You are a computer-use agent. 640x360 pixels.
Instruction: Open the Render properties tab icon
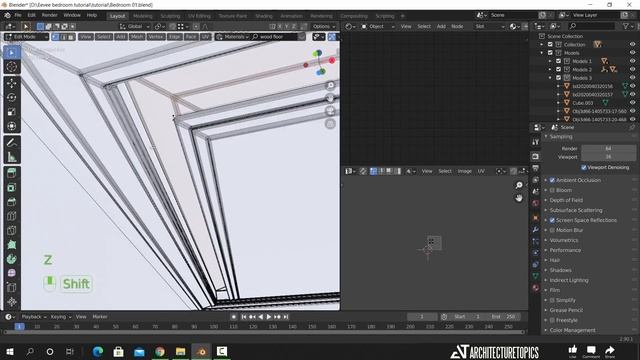pyautogui.click(x=536, y=156)
